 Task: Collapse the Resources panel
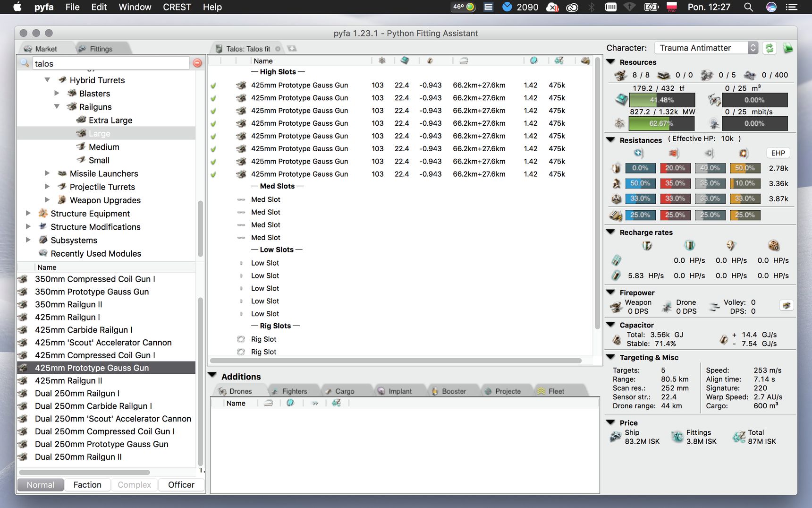tap(611, 62)
